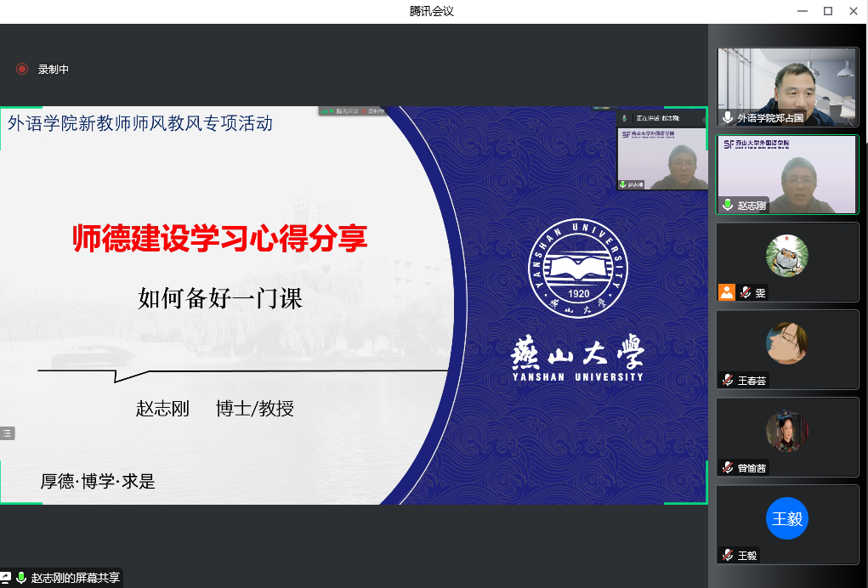Click the blue 王毅 avatar circle
868x588 pixels.
(x=787, y=518)
